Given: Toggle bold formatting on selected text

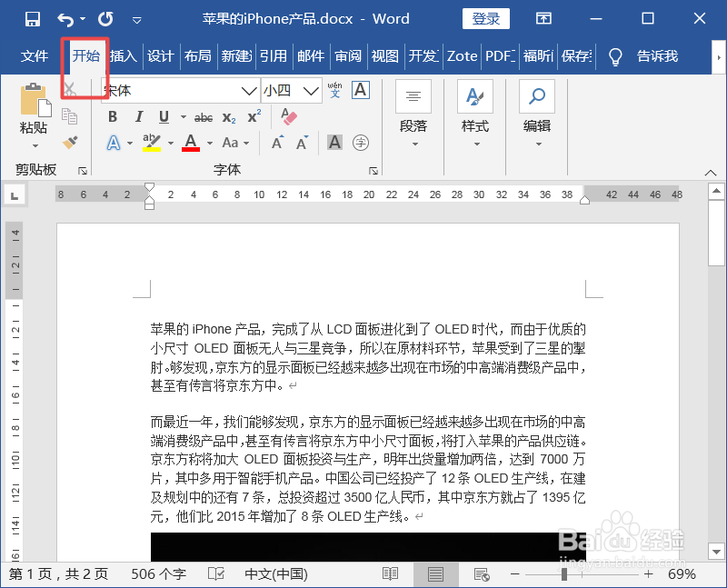Looking at the screenshot, I should point(112,115).
